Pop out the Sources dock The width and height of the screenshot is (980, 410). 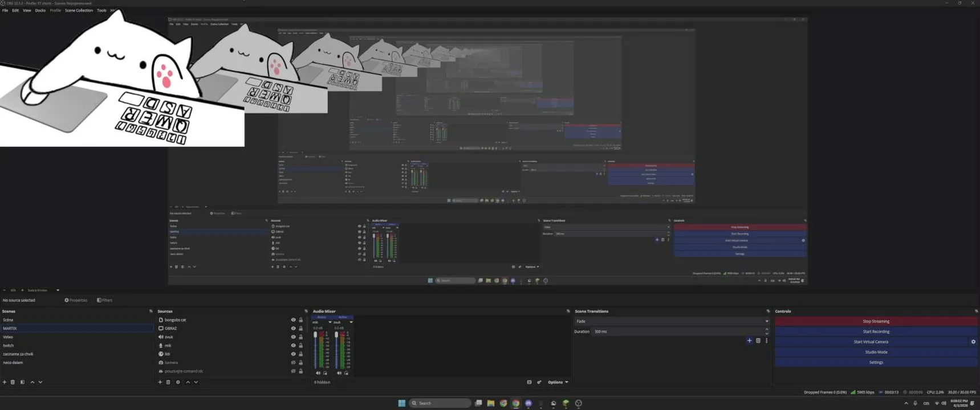306,311
